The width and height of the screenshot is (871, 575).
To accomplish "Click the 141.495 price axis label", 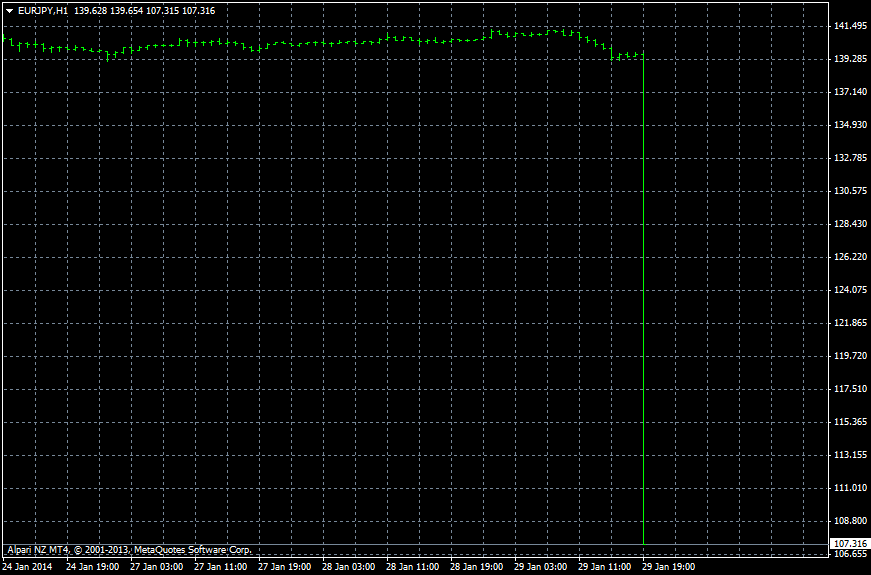I will click(849, 26).
